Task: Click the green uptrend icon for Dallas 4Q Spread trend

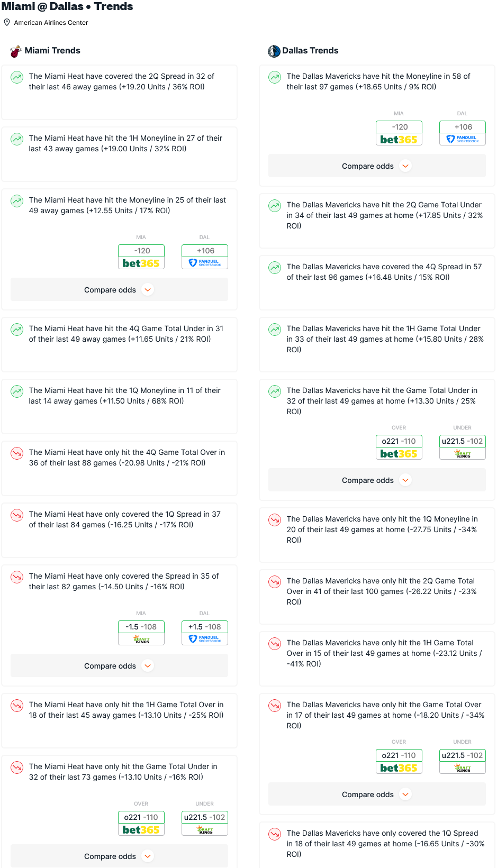Action: tap(275, 268)
